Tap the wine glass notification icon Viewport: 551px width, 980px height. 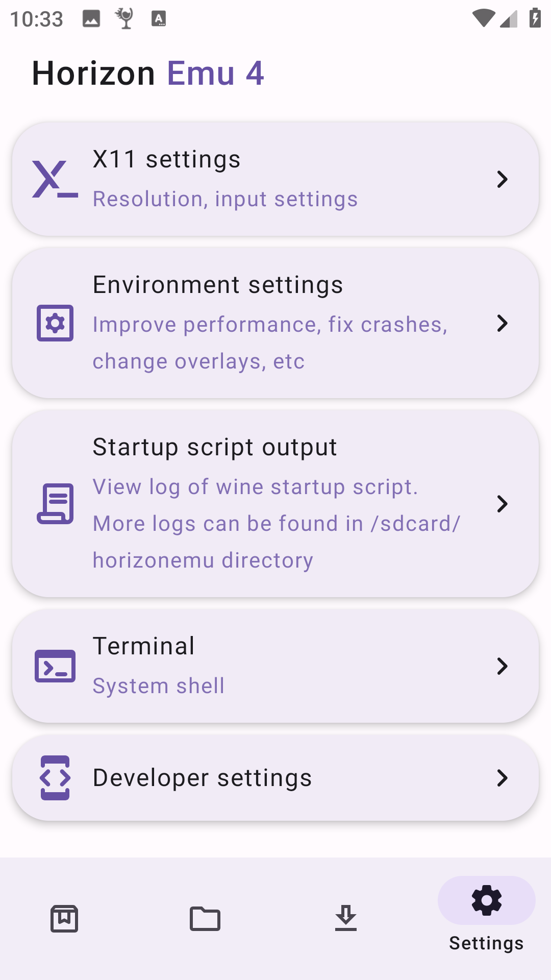click(124, 19)
